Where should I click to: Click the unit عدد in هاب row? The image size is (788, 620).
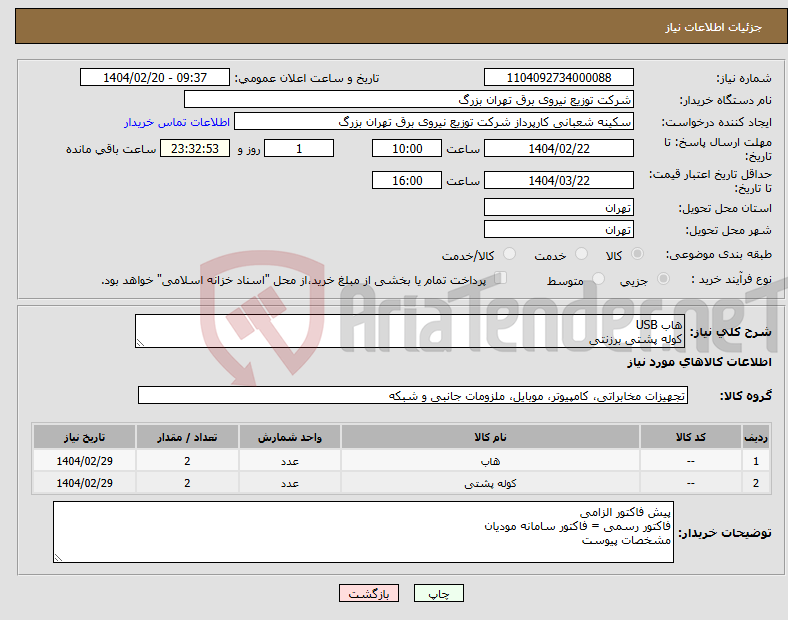[290, 461]
